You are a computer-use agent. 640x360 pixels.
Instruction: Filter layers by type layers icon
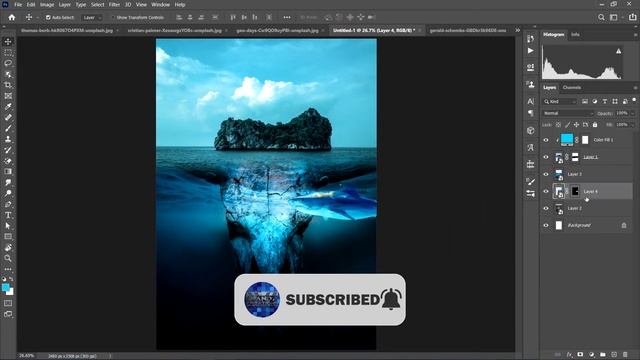(605, 101)
